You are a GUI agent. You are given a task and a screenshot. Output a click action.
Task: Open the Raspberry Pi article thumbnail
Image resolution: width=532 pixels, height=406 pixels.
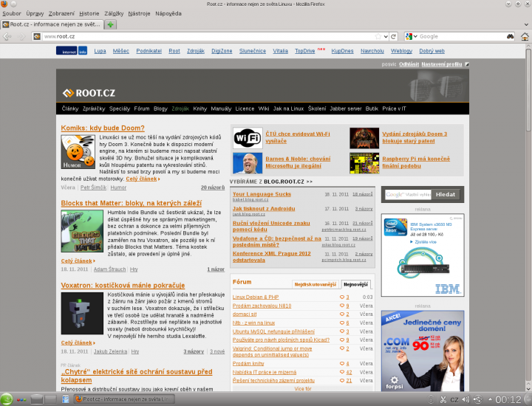coord(364,163)
